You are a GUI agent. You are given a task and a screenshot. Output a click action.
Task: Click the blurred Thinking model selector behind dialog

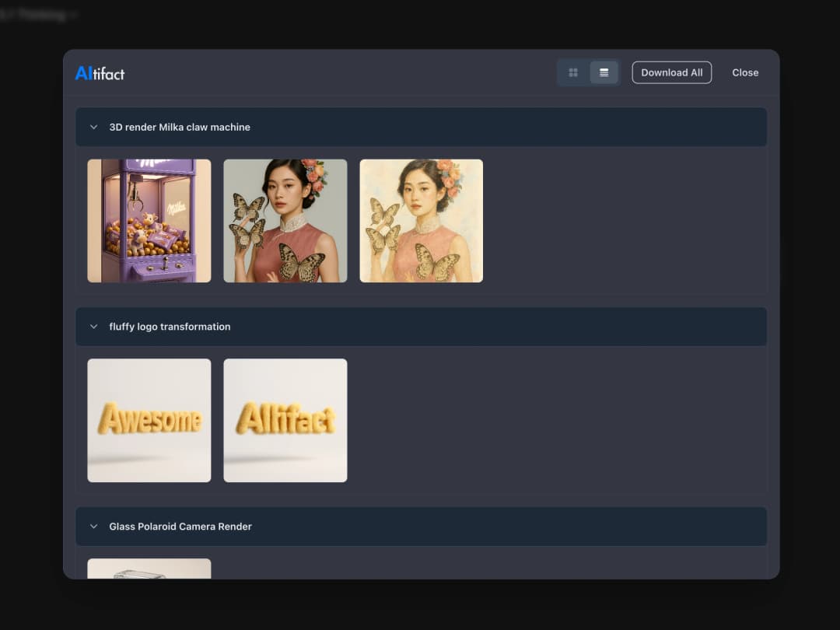[x=39, y=15]
